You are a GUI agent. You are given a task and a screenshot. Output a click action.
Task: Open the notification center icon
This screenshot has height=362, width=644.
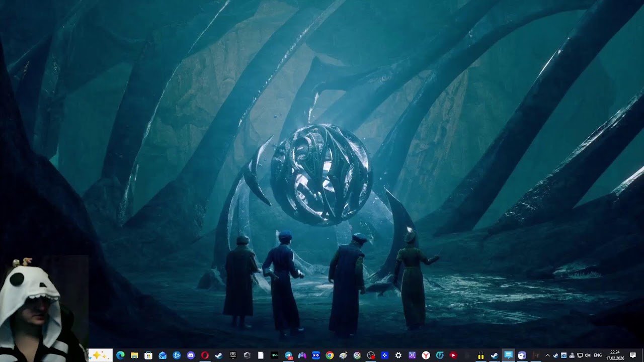click(x=633, y=355)
